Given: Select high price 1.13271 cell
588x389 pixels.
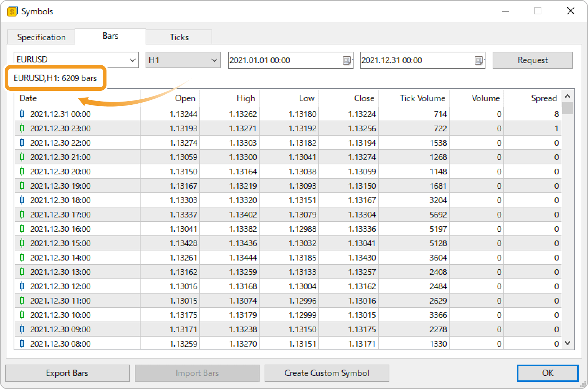Looking at the screenshot, I should point(229,128).
